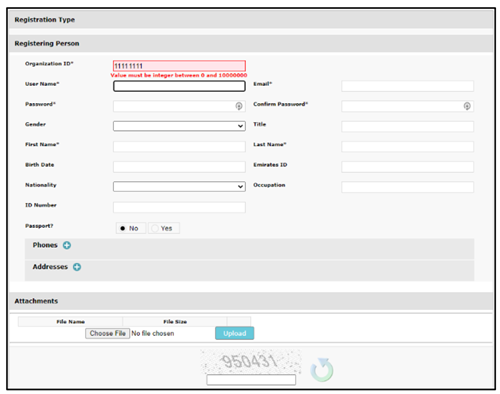Click the 'No file chosen' text
Image resolution: width=500 pixels, height=394 pixels.
click(153, 333)
